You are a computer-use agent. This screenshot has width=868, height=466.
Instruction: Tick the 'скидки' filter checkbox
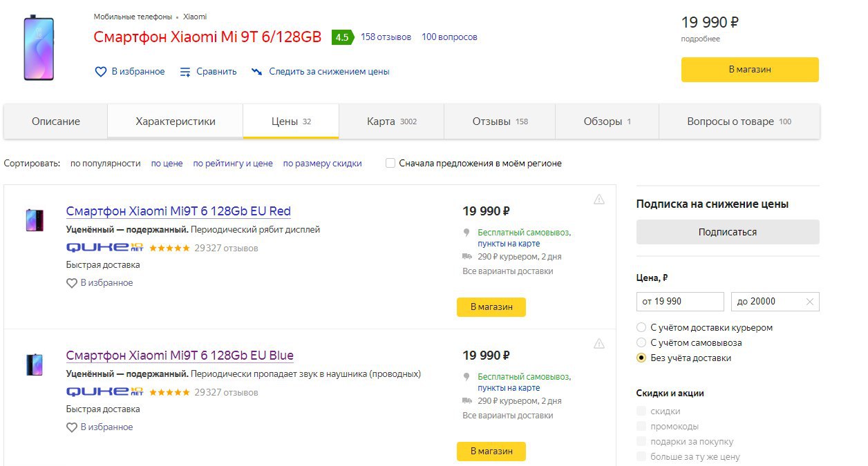coord(641,411)
